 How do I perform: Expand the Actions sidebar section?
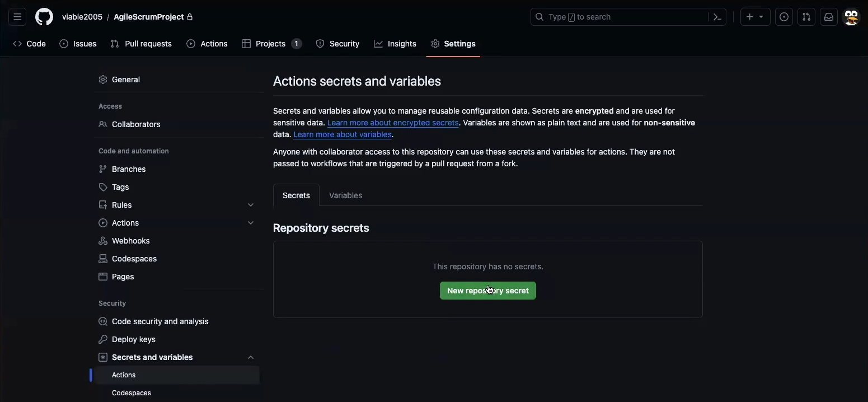pos(251,223)
